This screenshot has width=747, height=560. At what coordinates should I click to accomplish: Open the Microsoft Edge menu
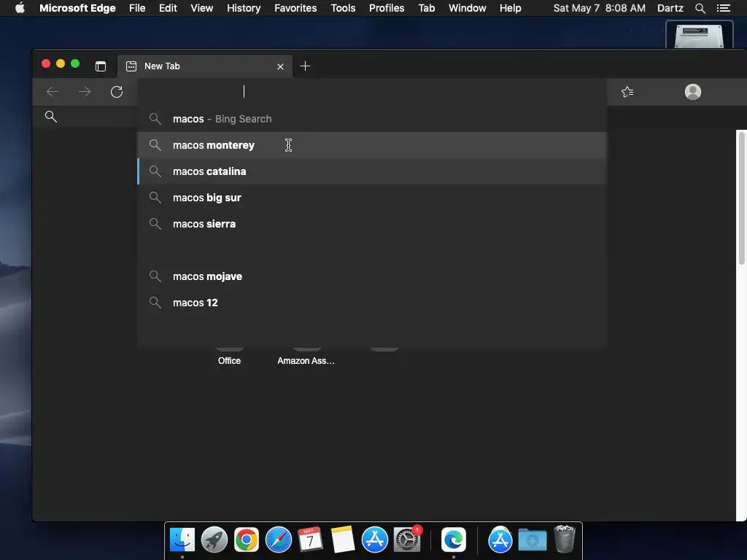(77, 8)
